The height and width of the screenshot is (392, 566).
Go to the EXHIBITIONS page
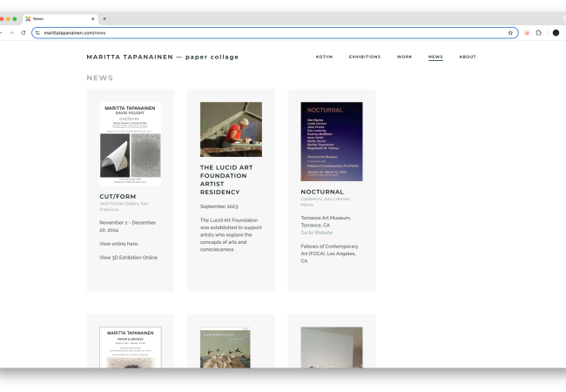tap(364, 57)
